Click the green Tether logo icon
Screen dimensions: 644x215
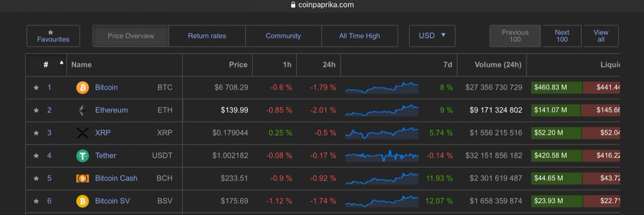(x=82, y=156)
